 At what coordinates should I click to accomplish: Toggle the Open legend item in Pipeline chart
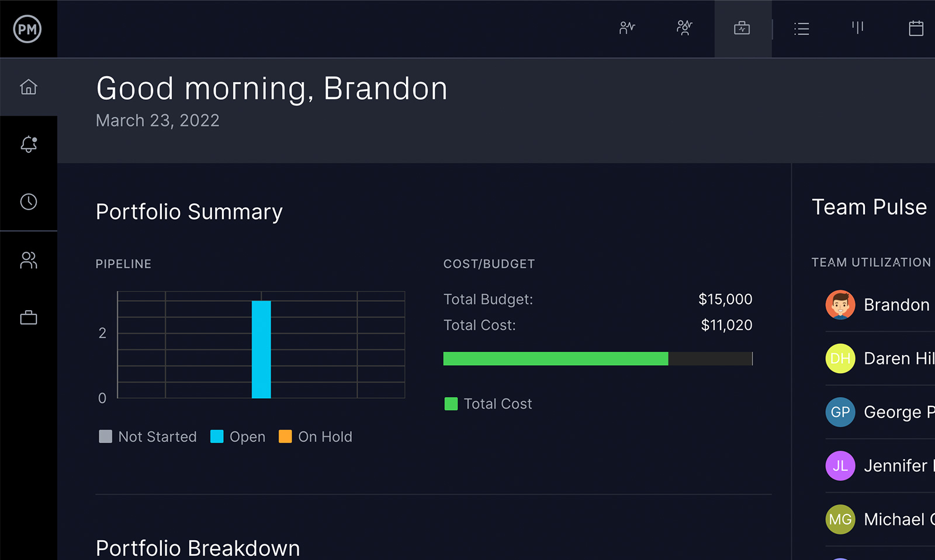(238, 436)
